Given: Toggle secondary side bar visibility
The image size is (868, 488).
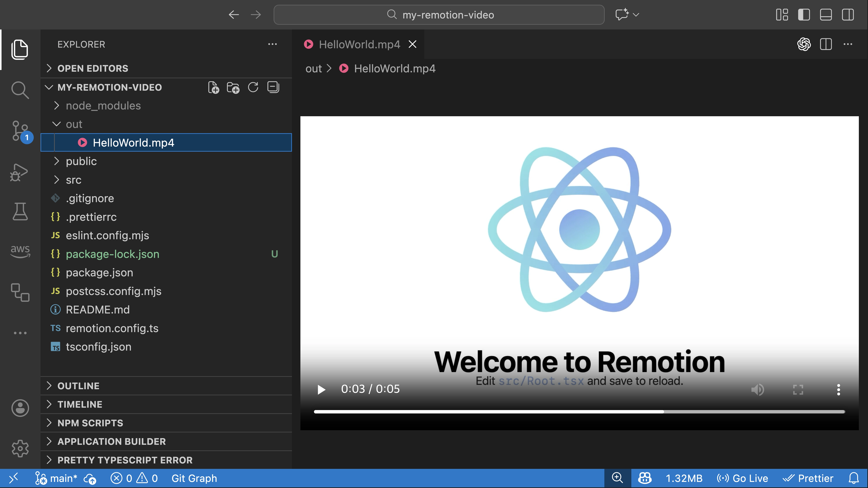Looking at the screenshot, I should tap(848, 14).
